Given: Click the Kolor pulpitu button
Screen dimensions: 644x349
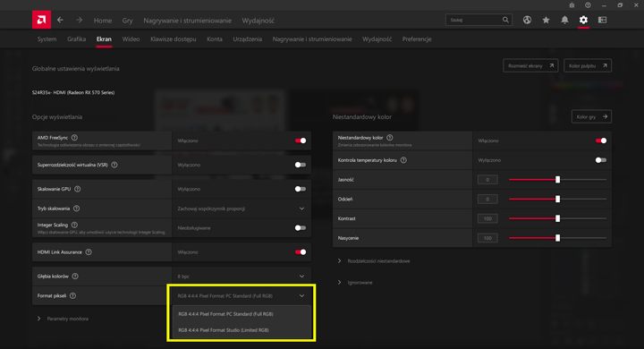Looking at the screenshot, I should 588,65.
